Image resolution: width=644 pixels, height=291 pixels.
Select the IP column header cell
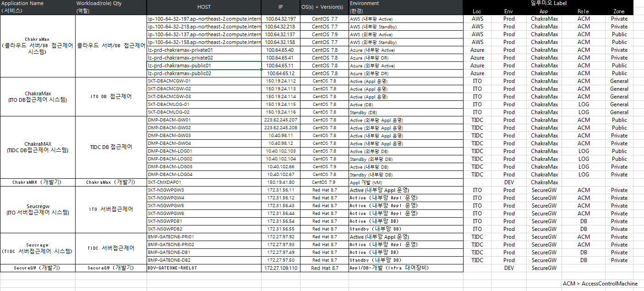click(280, 7)
